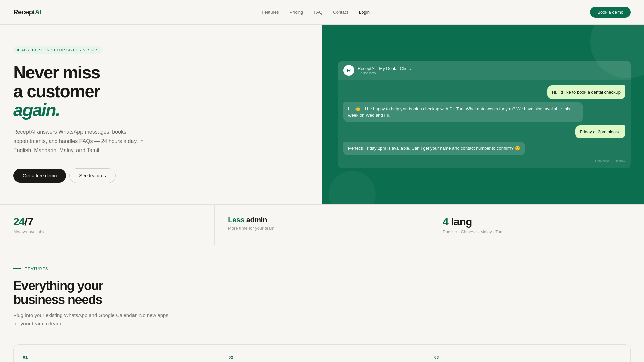644x362 pixels.
Task: Click the ReceptAI logo
Action: pos(27,12)
